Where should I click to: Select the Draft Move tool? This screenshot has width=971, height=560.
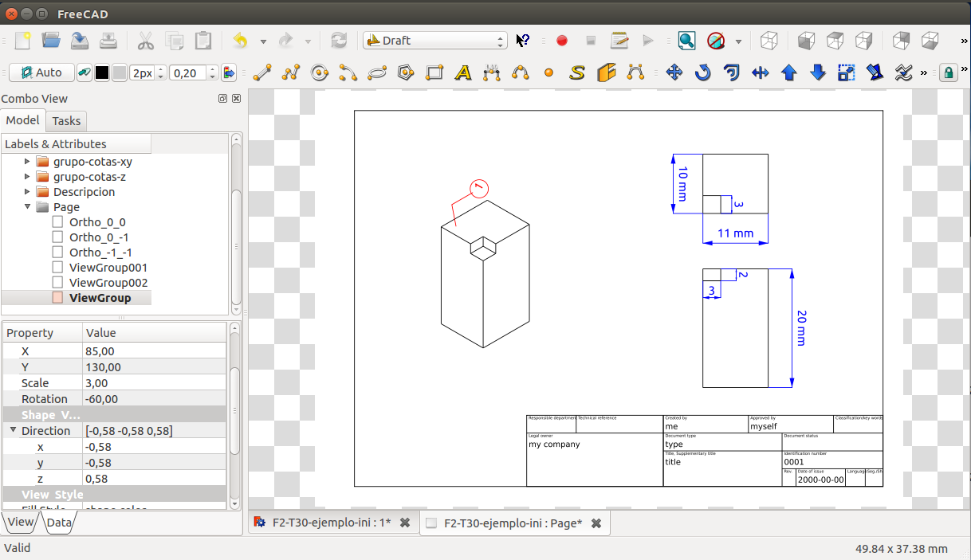(674, 73)
